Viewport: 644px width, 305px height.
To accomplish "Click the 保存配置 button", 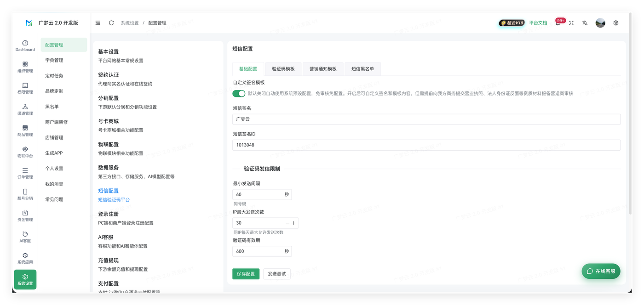I will click(x=246, y=274).
